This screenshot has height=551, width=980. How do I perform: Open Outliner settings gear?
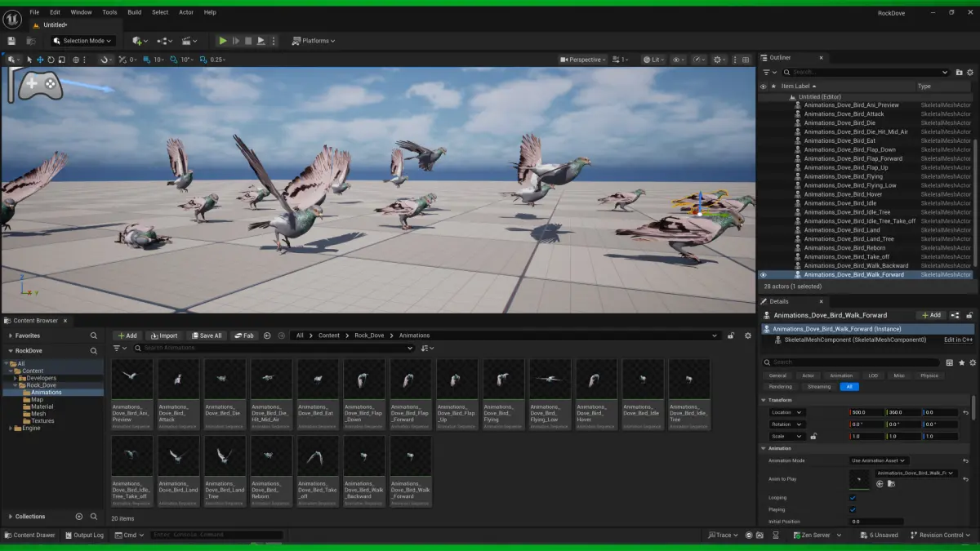[972, 72]
